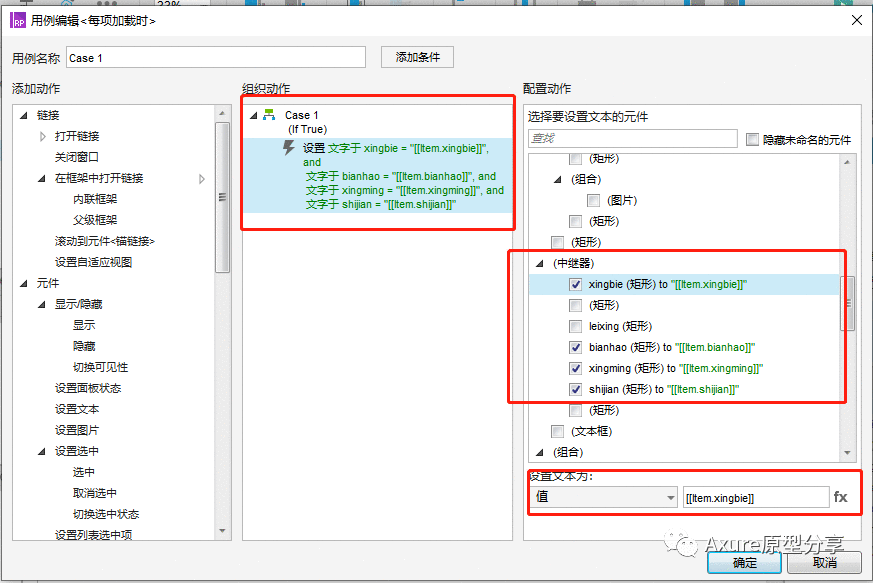The image size is (873, 583).
Task: Open the 值 dropdown under 设置文本为
Action: 604,497
